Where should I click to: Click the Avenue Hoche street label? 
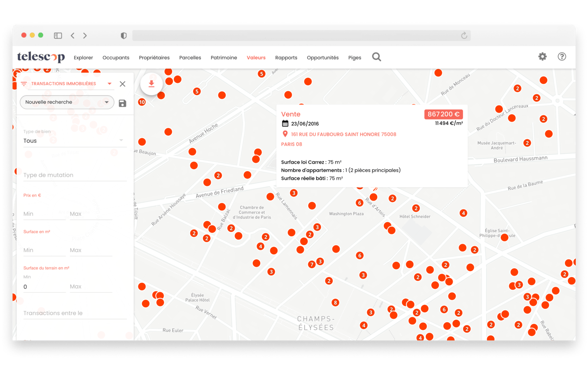[203, 133]
